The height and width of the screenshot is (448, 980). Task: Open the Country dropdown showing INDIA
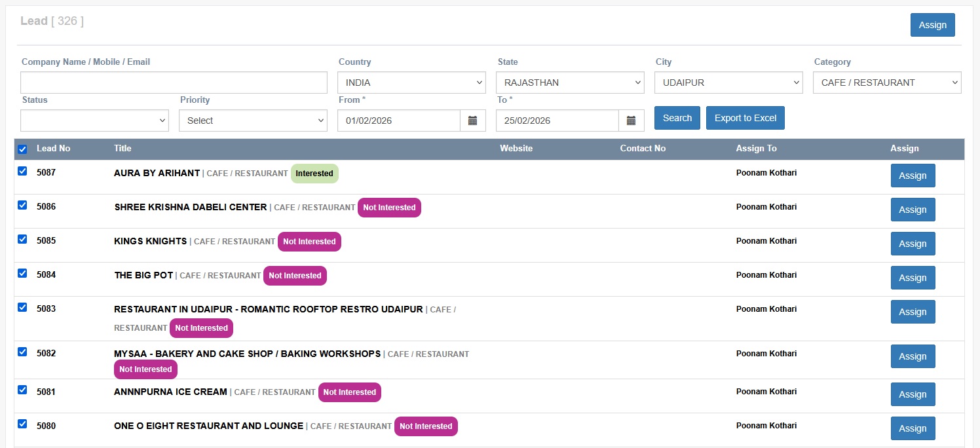click(x=411, y=83)
